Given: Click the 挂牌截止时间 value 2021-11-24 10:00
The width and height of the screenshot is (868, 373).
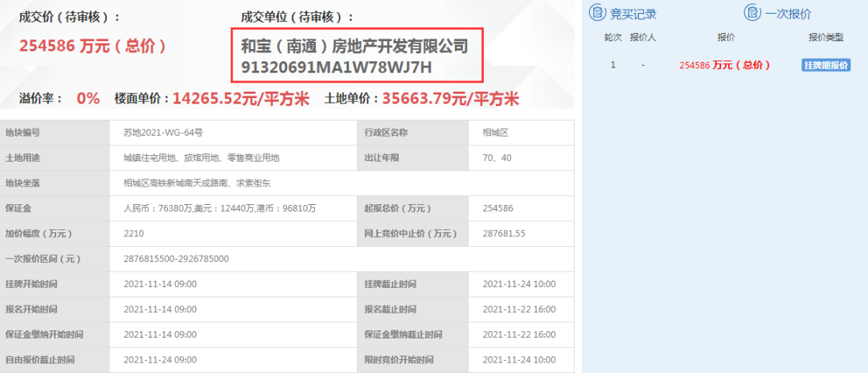Looking at the screenshot, I should point(519,285).
